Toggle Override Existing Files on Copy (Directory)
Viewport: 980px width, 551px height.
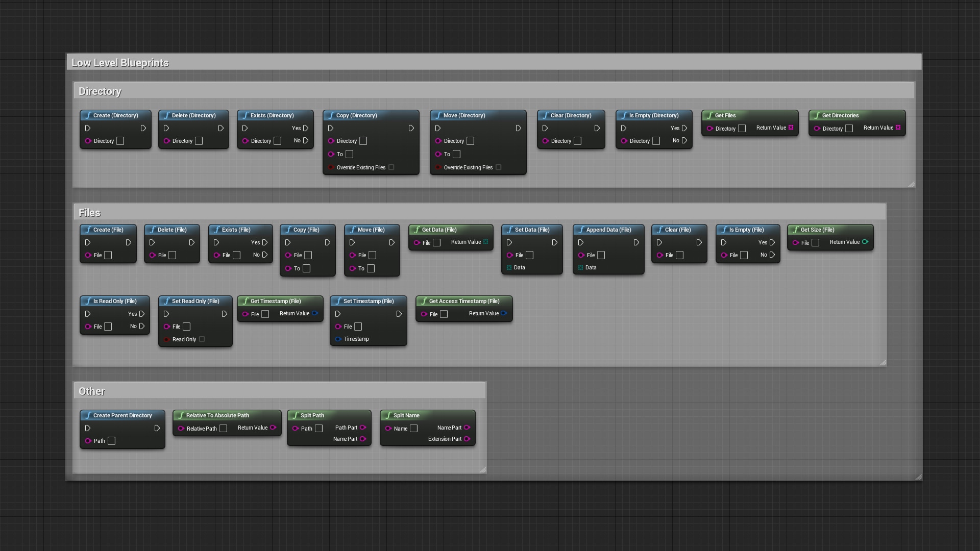click(x=391, y=167)
